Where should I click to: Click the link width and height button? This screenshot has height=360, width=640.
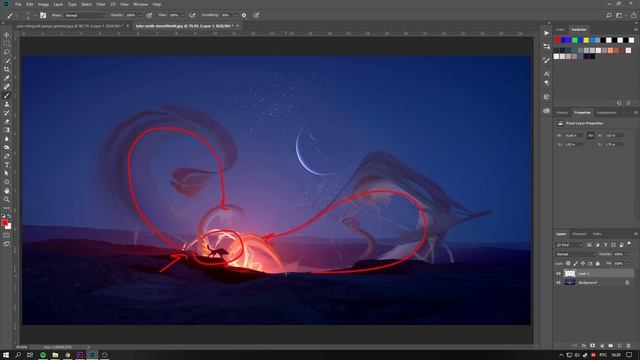(x=590, y=136)
